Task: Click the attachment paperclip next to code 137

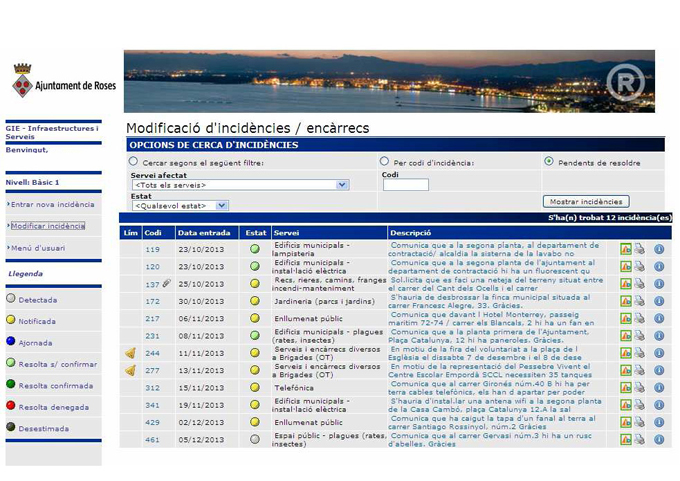Action: point(167,284)
